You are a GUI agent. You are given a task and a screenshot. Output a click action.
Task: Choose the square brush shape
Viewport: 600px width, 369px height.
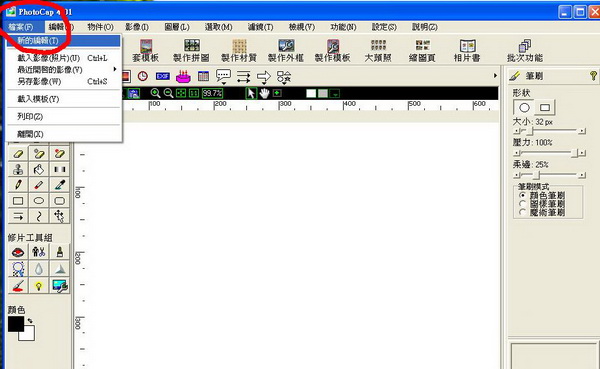[545, 108]
